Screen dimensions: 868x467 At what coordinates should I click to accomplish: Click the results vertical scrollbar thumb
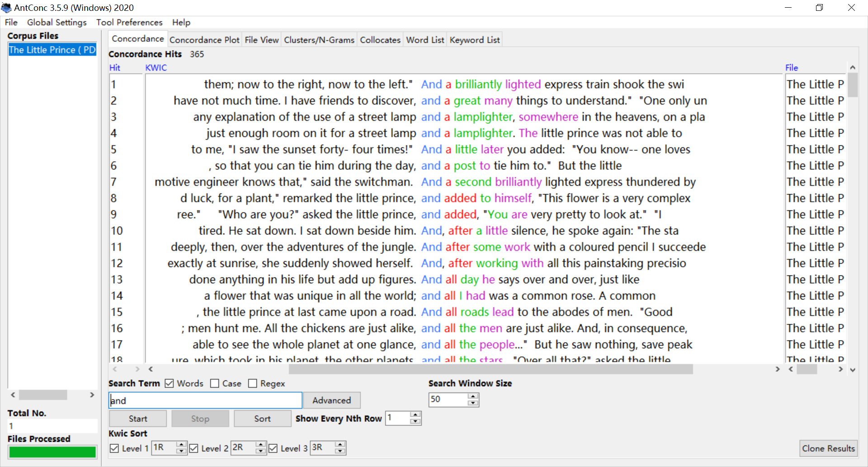point(853,85)
